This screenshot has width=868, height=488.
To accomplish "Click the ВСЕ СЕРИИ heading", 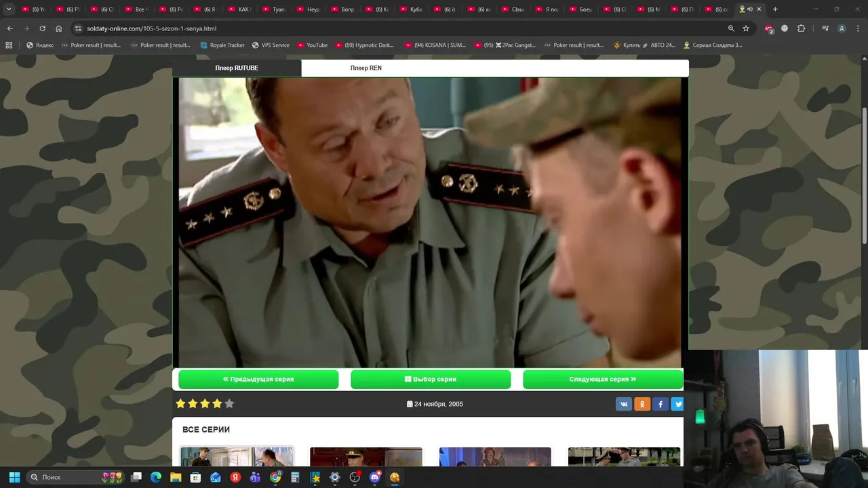I will click(206, 430).
